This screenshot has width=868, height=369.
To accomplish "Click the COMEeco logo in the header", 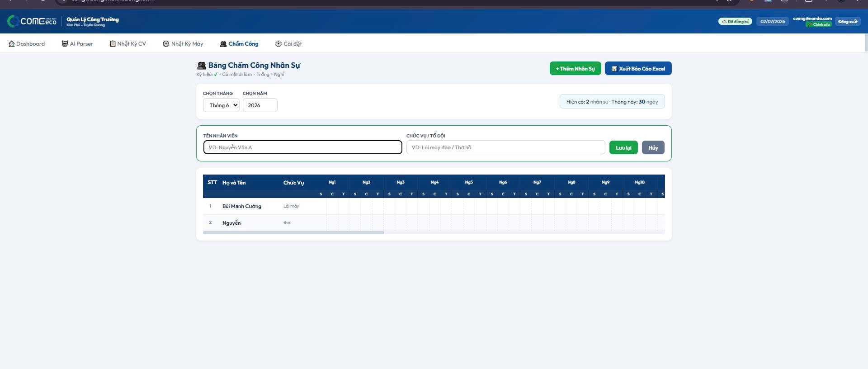I will point(32,21).
